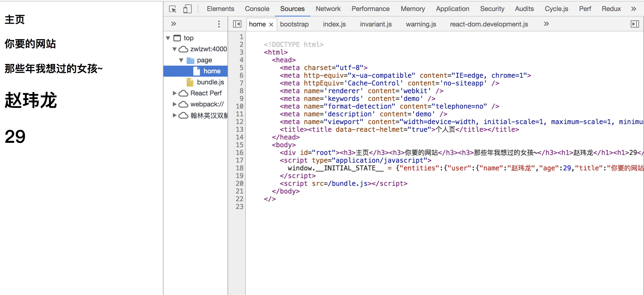The height and width of the screenshot is (295, 644).
Task: Open the invariant.js editor tab
Action: tap(376, 24)
